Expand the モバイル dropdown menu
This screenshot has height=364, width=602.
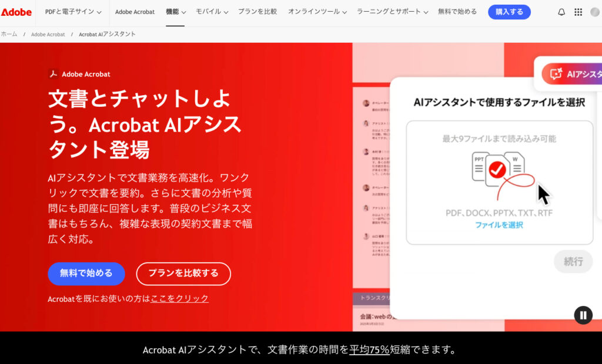tap(212, 12)
